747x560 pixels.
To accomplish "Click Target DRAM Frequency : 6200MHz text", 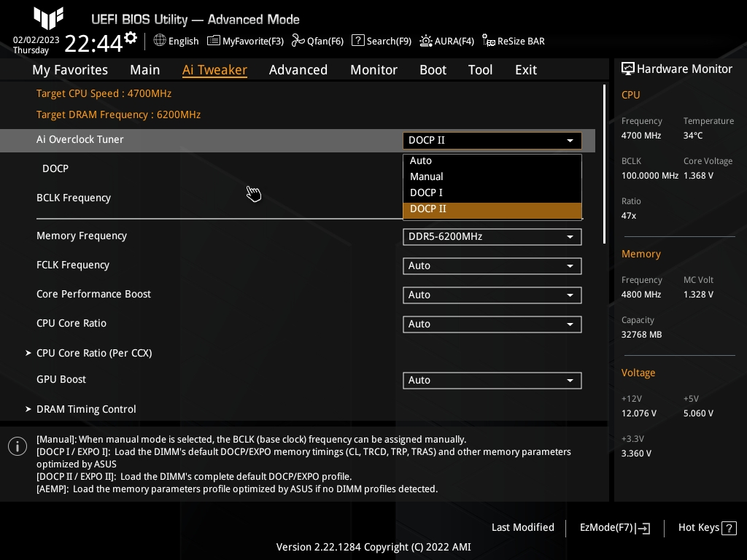I will [x=119, y=114].
